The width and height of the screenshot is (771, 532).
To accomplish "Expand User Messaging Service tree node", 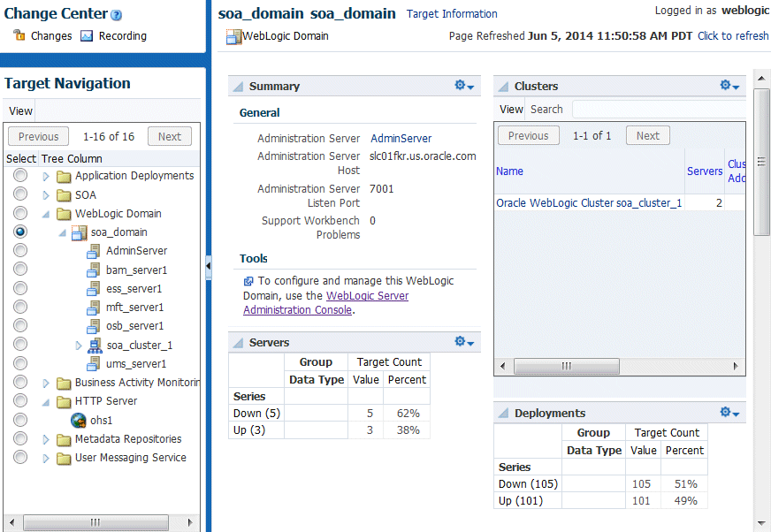I will (x=46, y=459).
